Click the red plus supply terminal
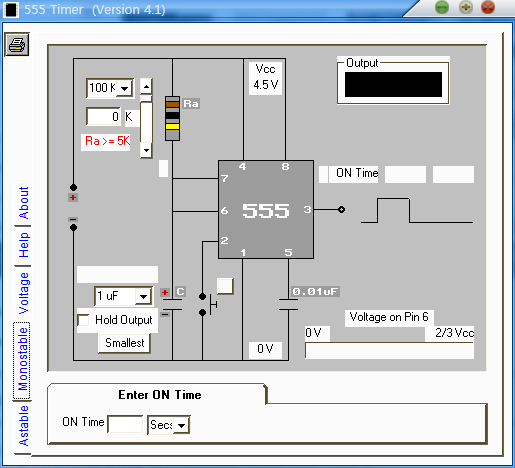This screenshot has height=468, width=515. [x=73, y=198]
